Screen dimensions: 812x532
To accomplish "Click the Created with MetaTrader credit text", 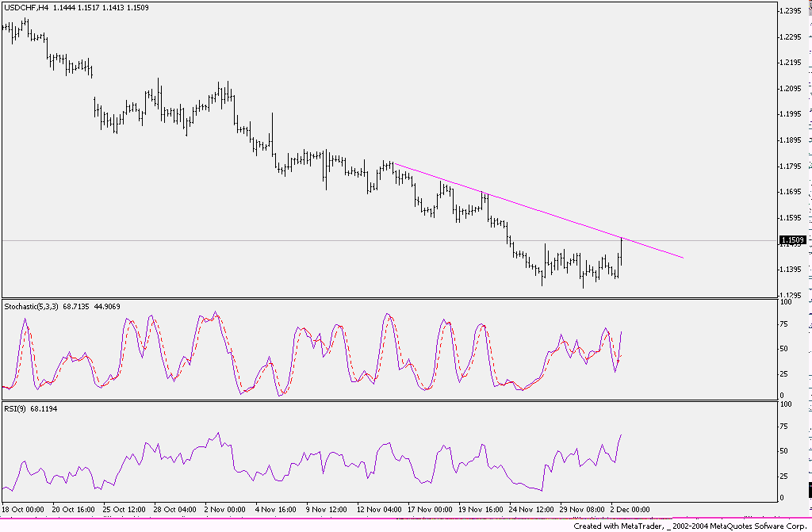I will (691, 526).
